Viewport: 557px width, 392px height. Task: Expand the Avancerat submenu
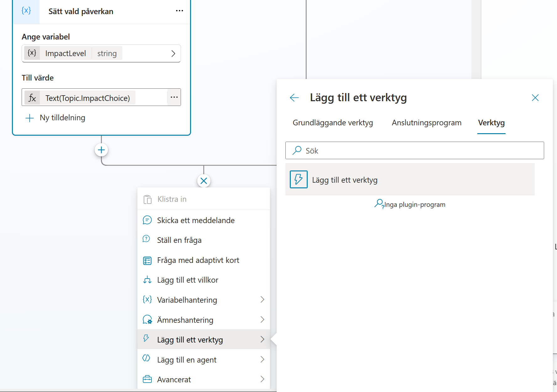[204, 379]
